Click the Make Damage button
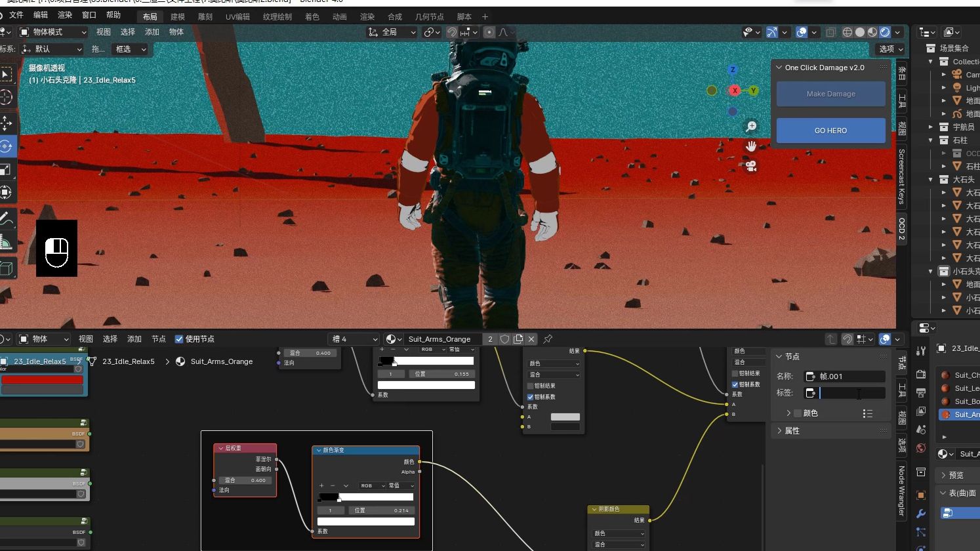 (831, 94)
